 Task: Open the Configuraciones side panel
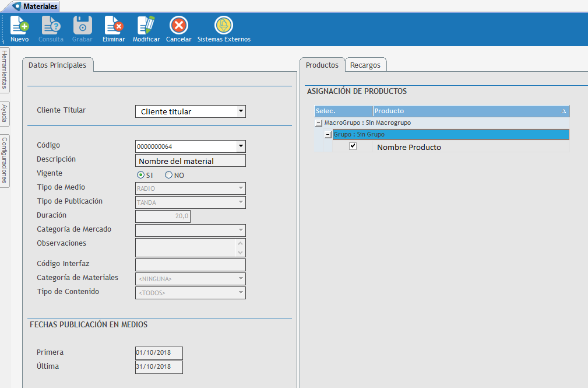[x=5, y=160]
